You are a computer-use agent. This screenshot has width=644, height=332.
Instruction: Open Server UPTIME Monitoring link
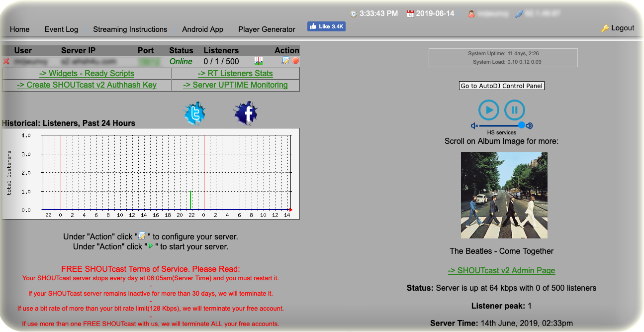(235, 85)
